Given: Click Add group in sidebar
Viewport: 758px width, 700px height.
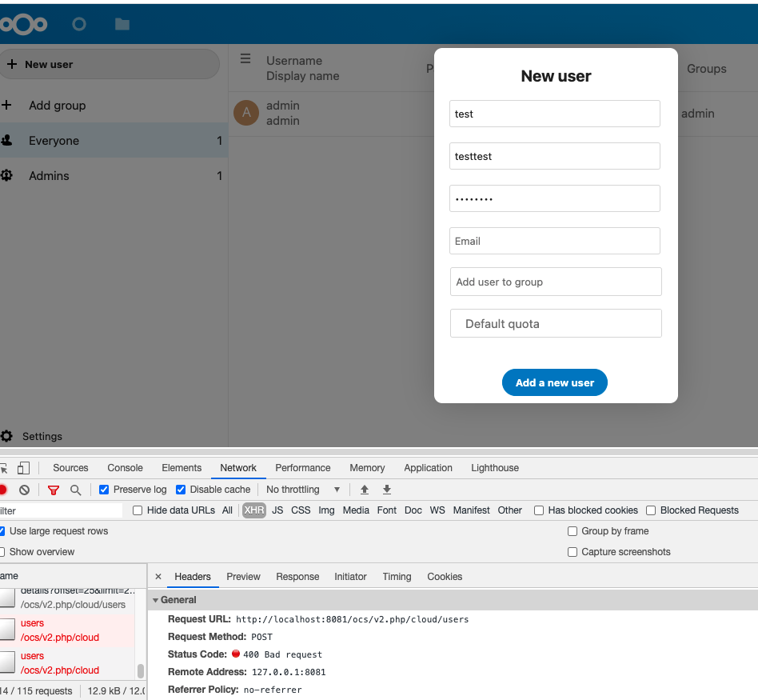Looking at the screenshot, I should point(57,106).
